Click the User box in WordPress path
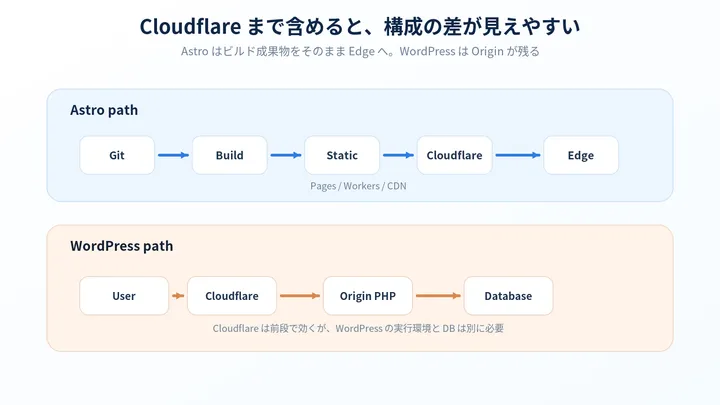The image size is (720, 405). [124, 296]
